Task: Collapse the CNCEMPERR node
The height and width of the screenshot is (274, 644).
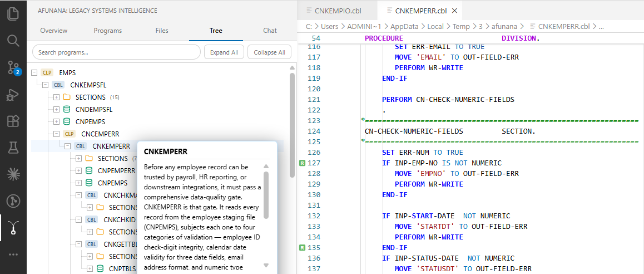Action: (56, 134)
